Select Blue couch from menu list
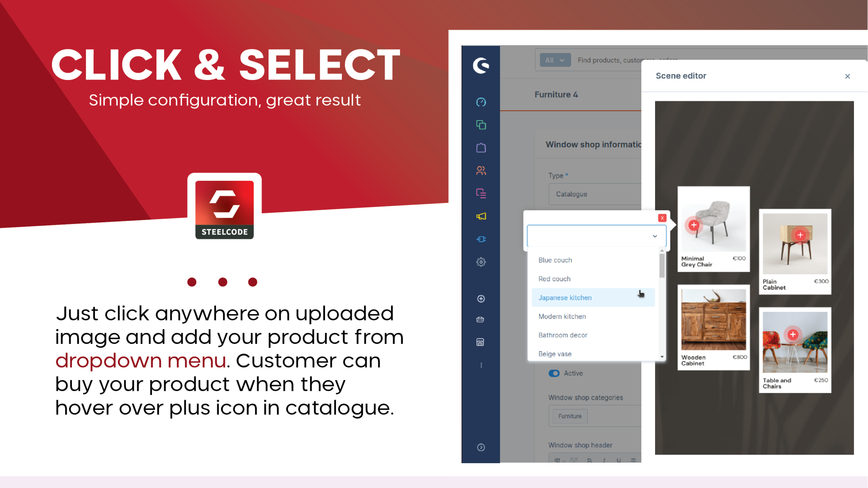The height and width of the screenshot is (488, 868). click(555, 260)
